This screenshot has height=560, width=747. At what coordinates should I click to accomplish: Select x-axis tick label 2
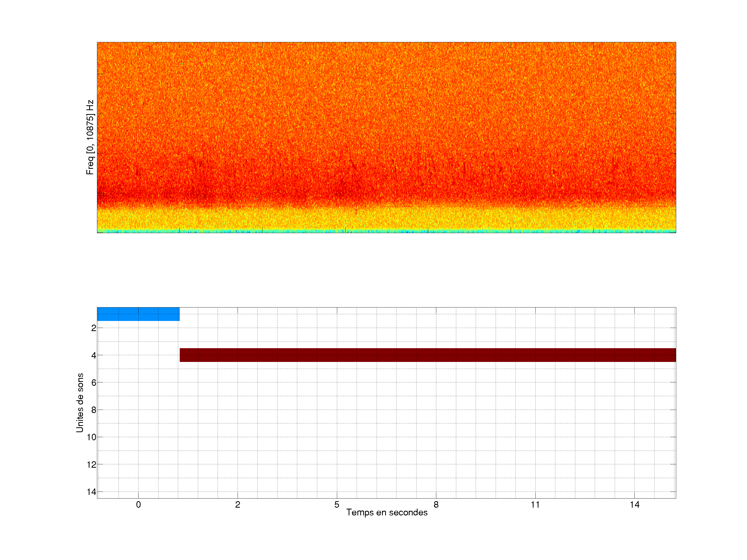[237, 505]
